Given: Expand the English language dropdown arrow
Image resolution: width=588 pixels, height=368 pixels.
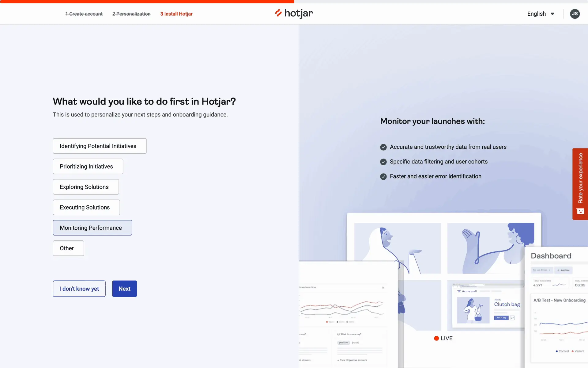Looking at the screenshot, I should pos(552,14).
